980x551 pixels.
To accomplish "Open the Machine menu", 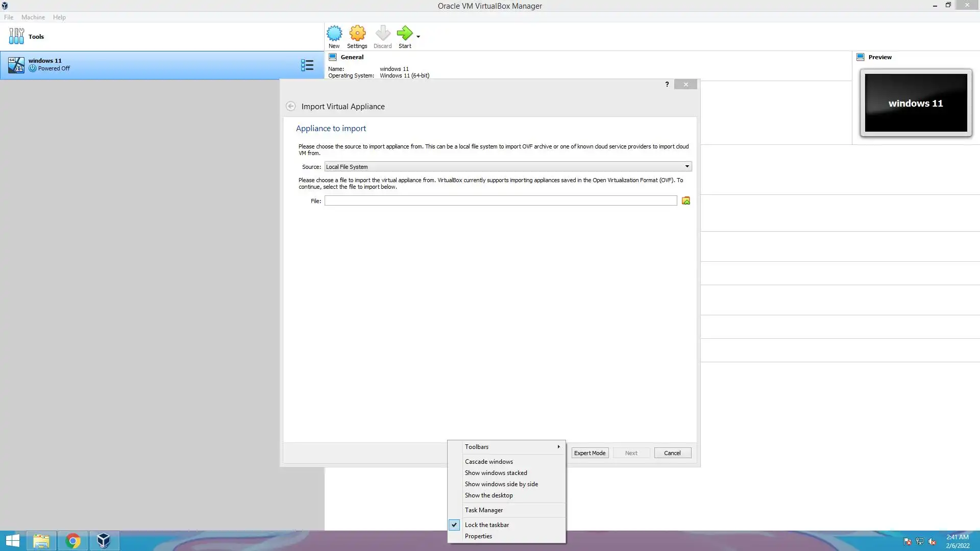I will (x=33, y=17).
